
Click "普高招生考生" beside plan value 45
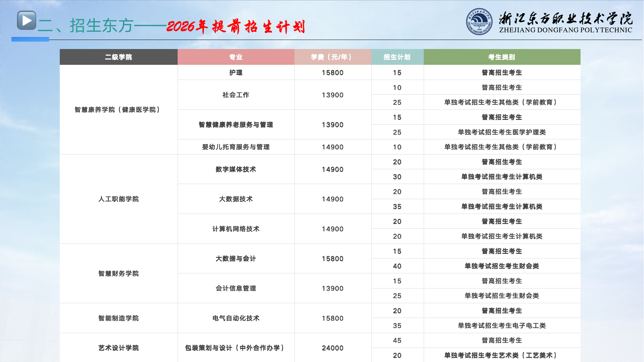(502, 340)
